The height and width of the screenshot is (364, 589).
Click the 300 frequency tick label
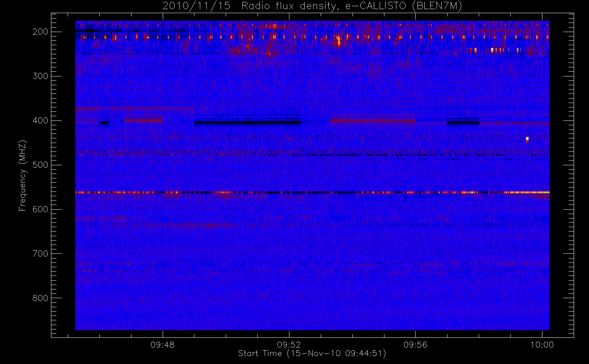(40, 76)
